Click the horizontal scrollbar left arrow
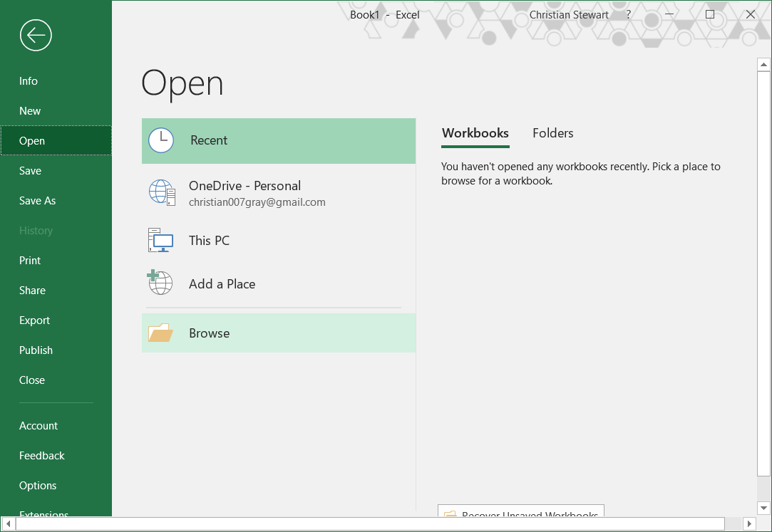 click(9, 524)
